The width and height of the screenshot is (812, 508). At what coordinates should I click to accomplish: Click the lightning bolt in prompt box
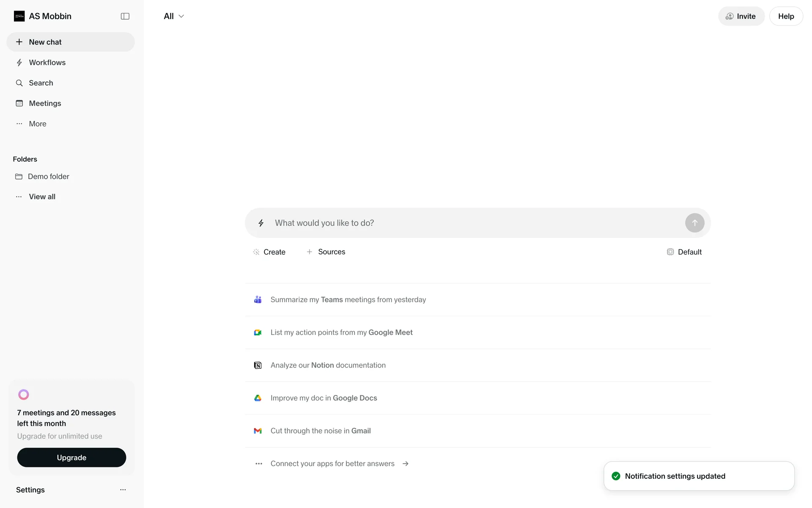(x=261, y=223)
